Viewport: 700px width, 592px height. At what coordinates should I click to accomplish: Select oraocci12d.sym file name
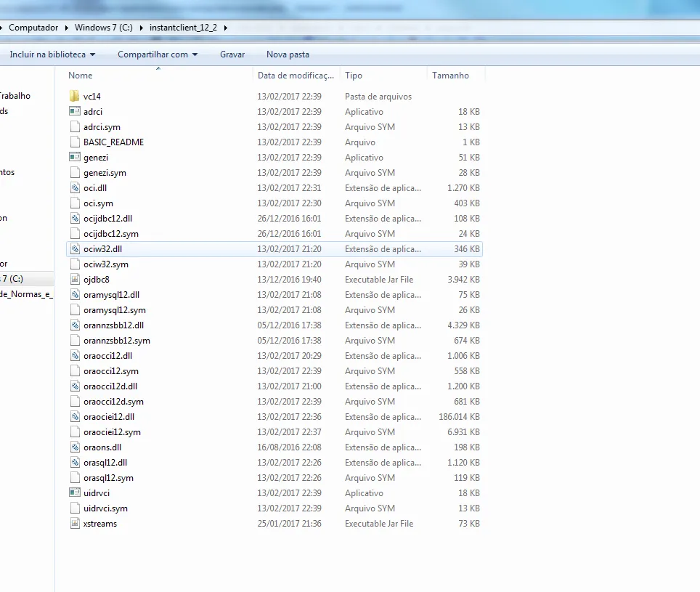[113, 402]
